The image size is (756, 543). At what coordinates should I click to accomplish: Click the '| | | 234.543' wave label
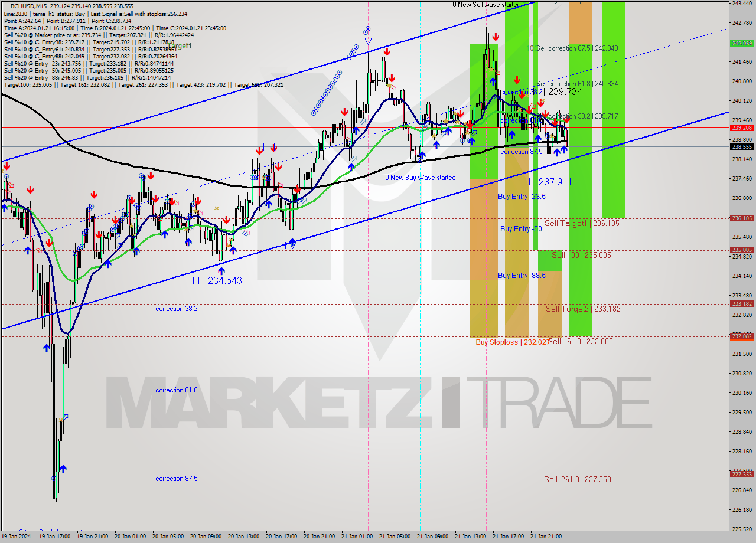tap(217, 280)
